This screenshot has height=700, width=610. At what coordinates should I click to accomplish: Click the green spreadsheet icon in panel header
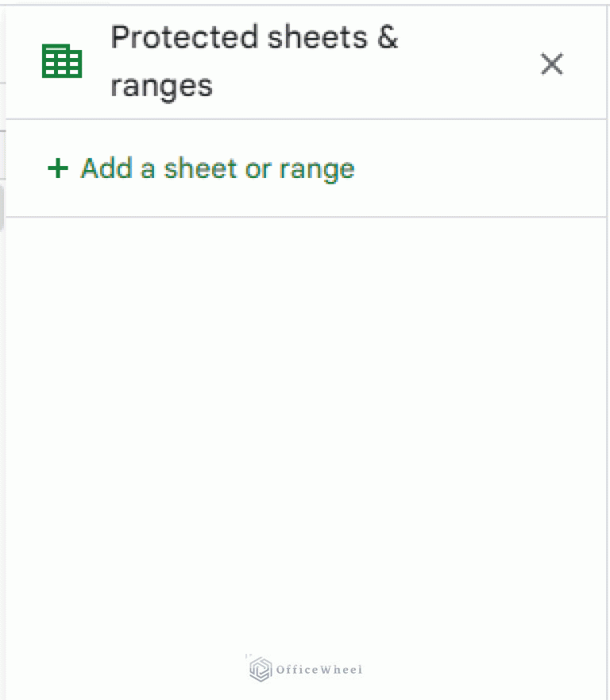(61, 60)
